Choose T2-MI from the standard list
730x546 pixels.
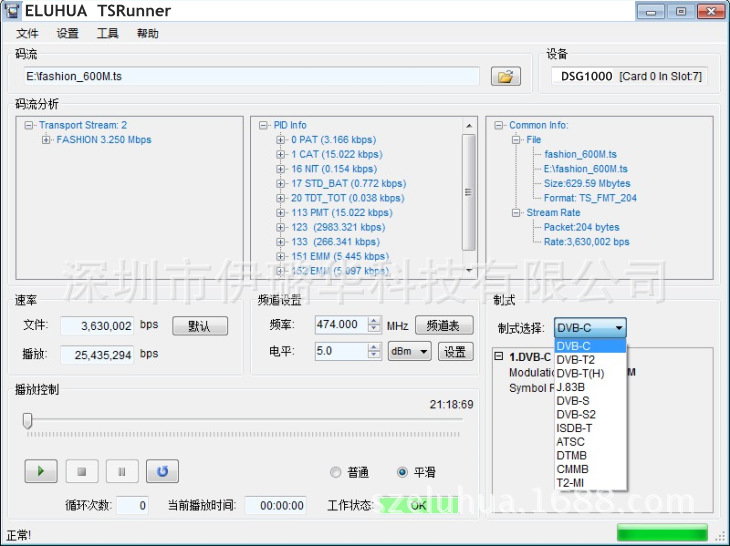tap(590, 483)
